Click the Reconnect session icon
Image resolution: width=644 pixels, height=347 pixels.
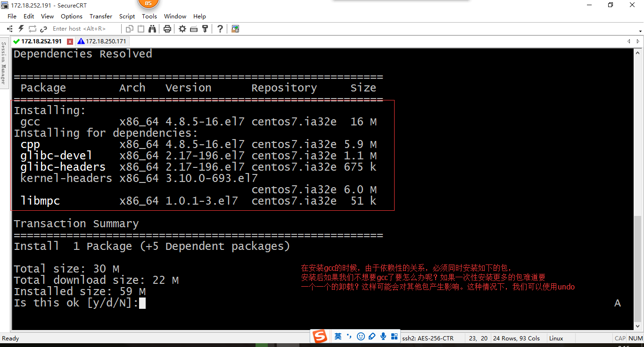pos(33,29)
